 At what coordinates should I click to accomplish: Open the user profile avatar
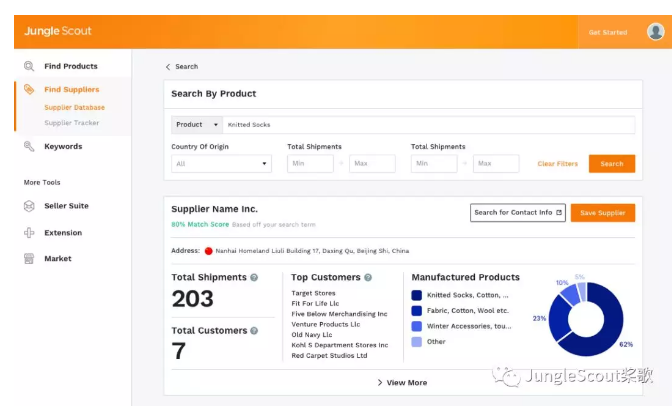coord(655,32)
